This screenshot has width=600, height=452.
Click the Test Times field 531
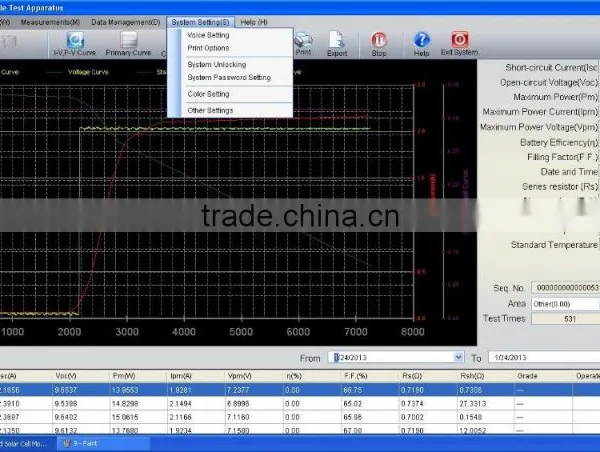566,319
